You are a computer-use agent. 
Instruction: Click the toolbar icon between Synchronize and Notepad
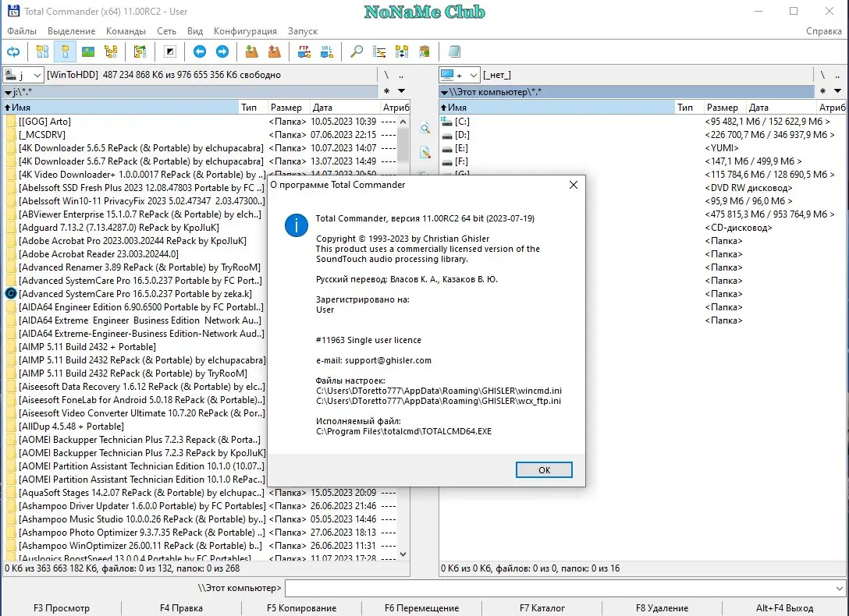click(424, 52)
